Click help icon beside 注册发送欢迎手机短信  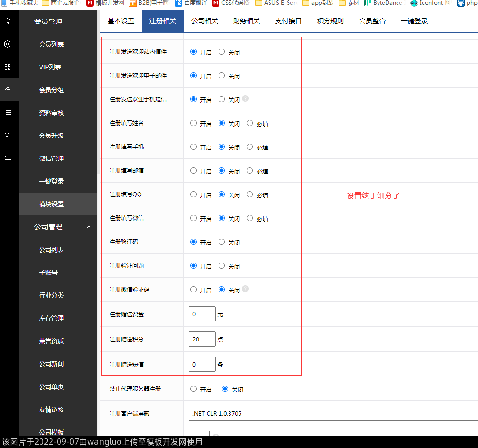pos(245,99)
